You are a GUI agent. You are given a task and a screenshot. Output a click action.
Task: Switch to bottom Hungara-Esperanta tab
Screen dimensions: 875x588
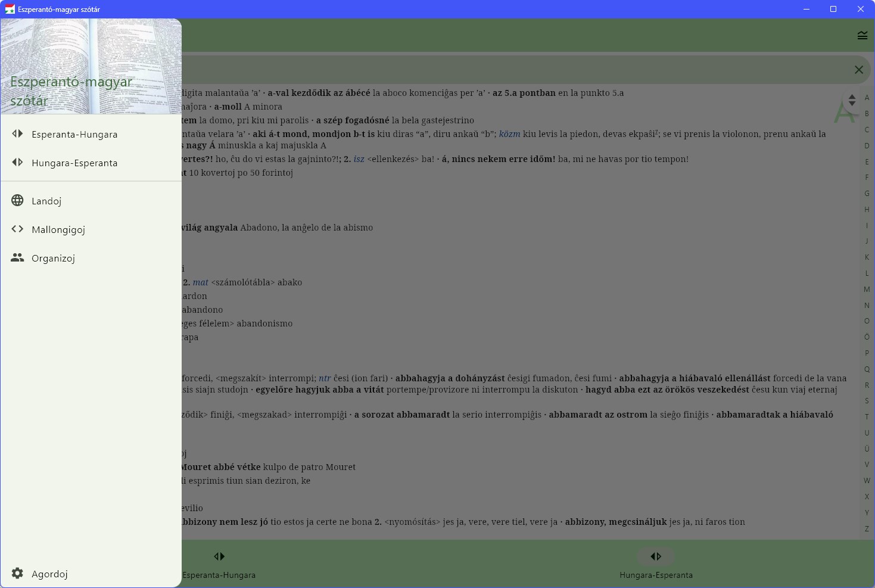tap(656, 564)
